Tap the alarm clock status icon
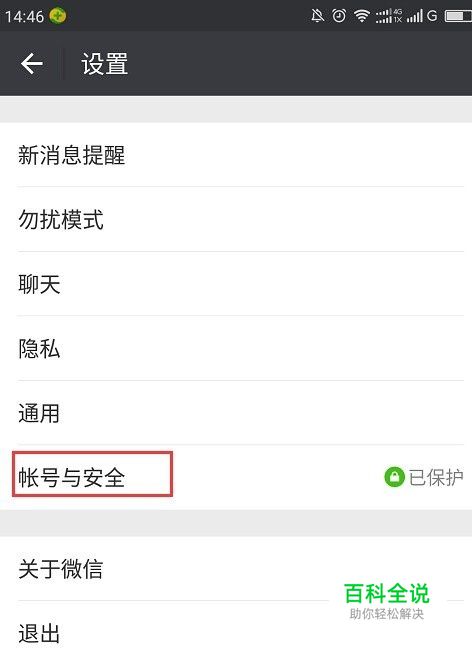 point(339,16)
